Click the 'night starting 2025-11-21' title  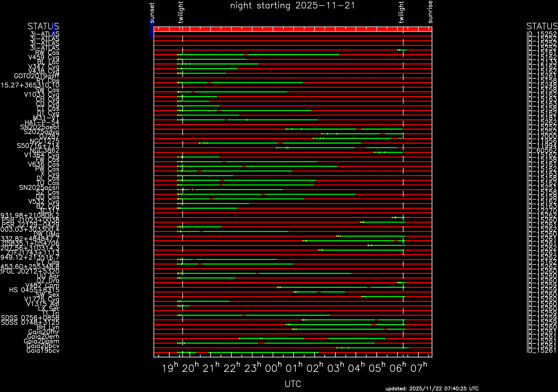[293, 6]
